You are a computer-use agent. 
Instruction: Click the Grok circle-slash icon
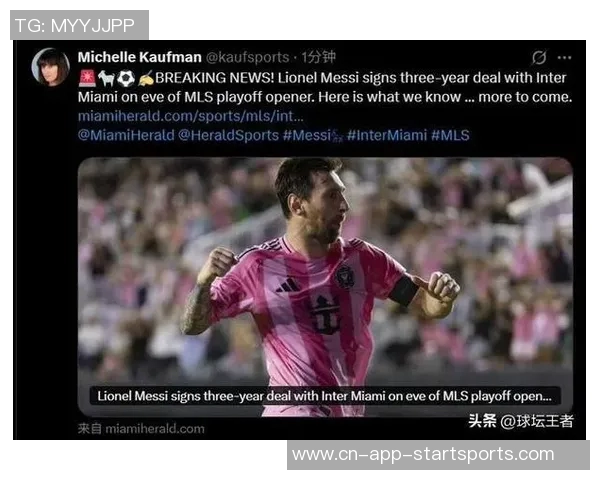(539, 58)
